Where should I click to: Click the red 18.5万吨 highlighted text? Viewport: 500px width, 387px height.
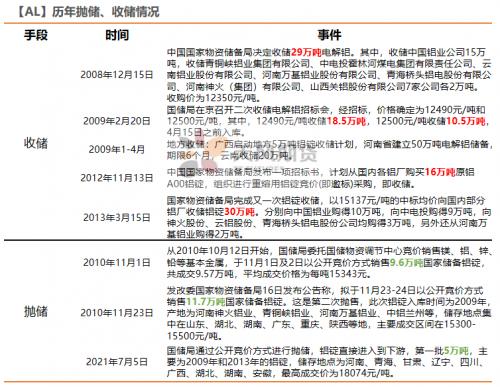346,121
